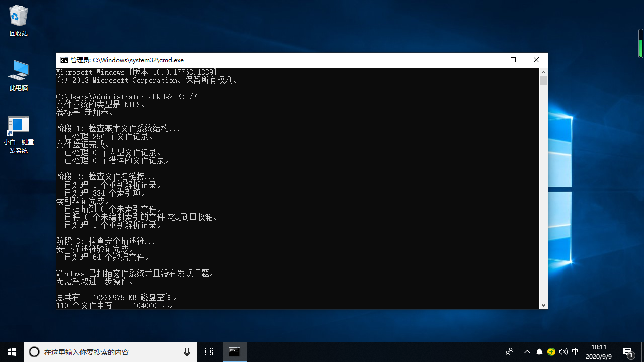The image size is (644, 362).
Task: Open the green antivirus tray icon
Action: click(x=551, y=352)
